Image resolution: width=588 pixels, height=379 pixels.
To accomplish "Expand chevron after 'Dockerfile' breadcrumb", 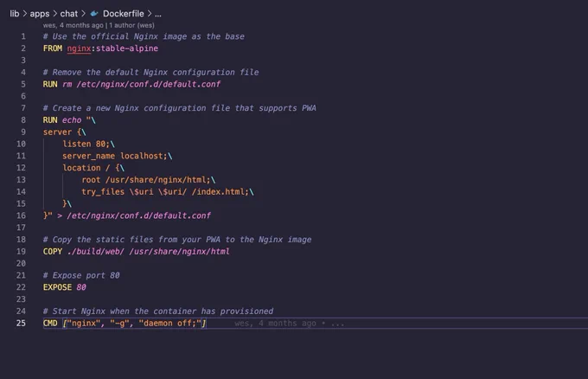I will 150,14.
